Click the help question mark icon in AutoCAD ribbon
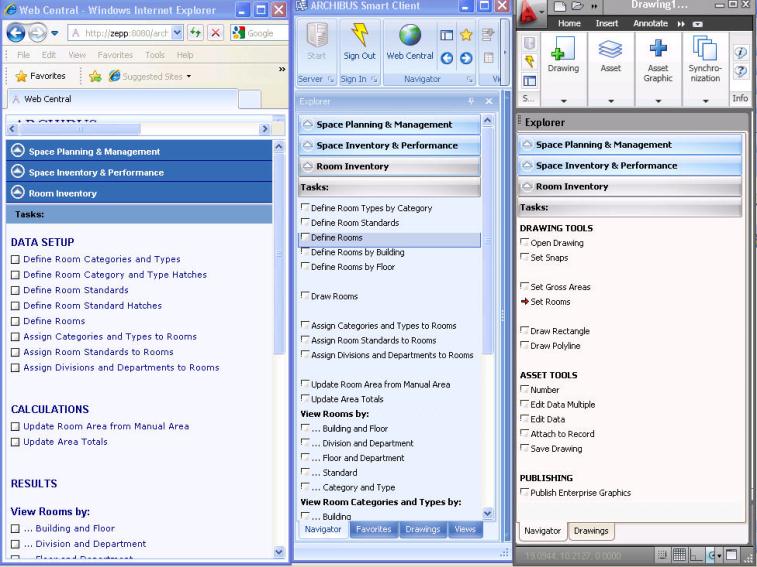The image size is (757, 567). [x=740, y=71]
